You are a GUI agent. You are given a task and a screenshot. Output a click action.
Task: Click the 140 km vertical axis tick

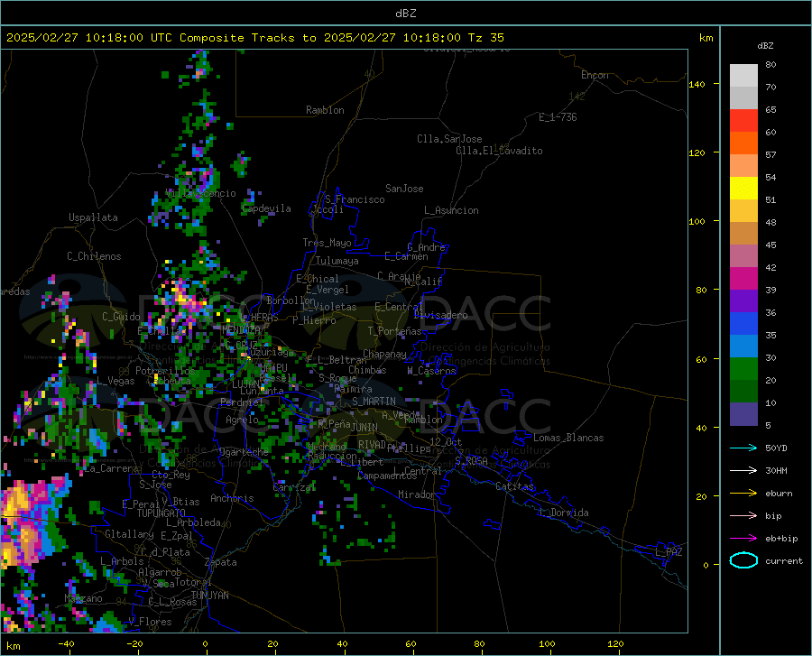click(697, 84)
